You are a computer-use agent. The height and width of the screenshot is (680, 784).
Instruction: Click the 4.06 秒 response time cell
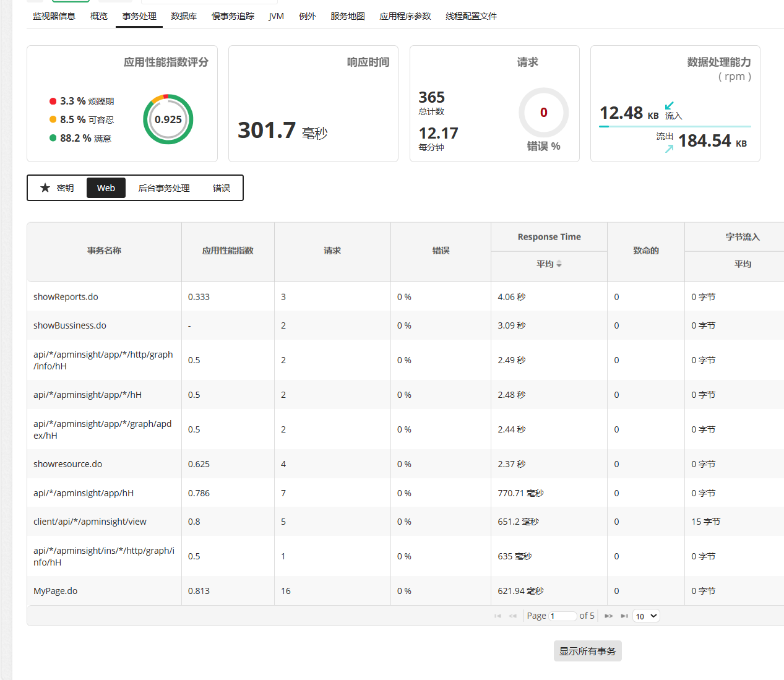512,297
